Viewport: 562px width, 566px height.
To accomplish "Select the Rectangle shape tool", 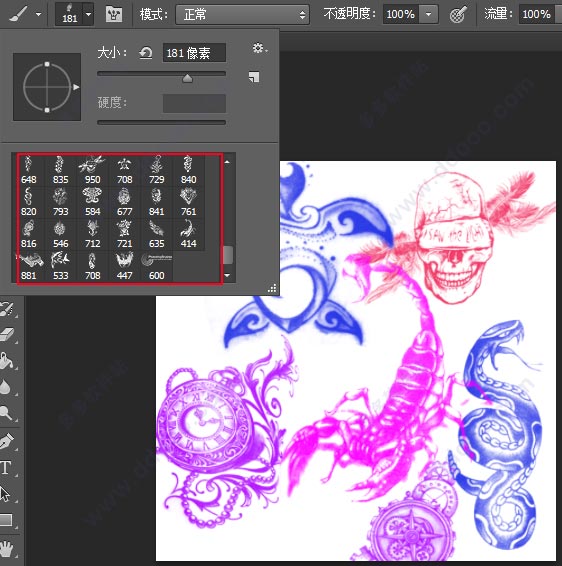I will click(6, 520).
